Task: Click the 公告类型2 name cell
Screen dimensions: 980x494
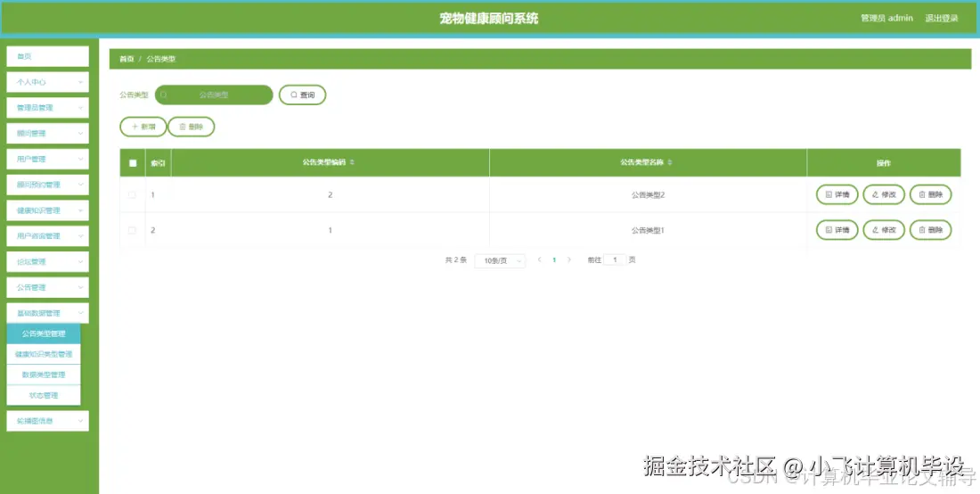Action: [648, 195]
